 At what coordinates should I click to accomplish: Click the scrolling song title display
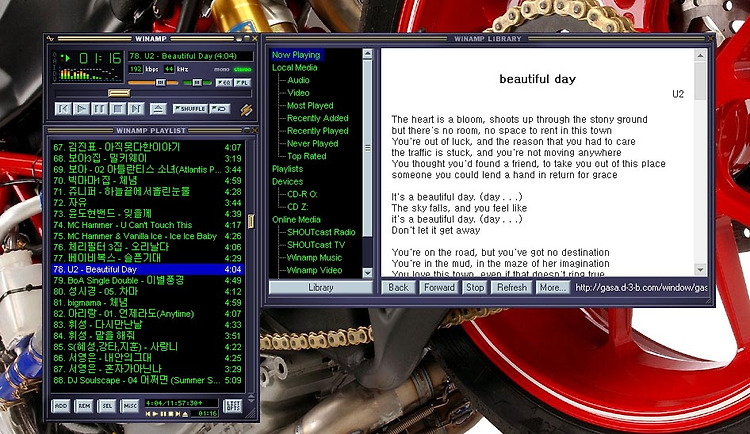(190, 56)
